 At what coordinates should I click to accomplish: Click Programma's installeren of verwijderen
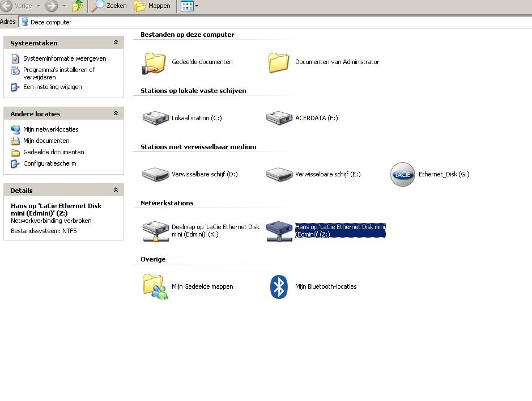[59, 73]
